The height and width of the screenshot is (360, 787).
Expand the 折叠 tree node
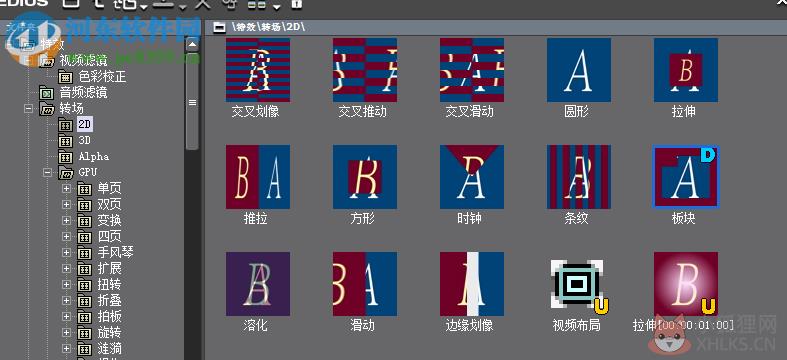(66, 301)
